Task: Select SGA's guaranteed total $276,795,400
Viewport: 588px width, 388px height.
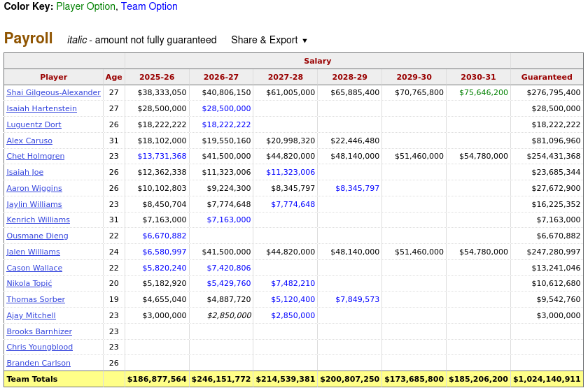Action: [x=554, y=92]
